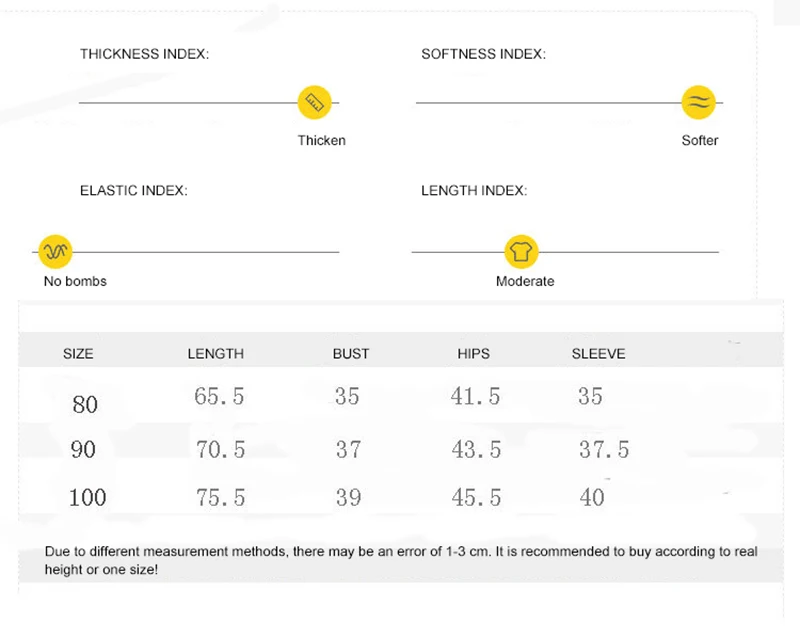Click the Softer label
The image size is (800, 638).
click(699, 140)
